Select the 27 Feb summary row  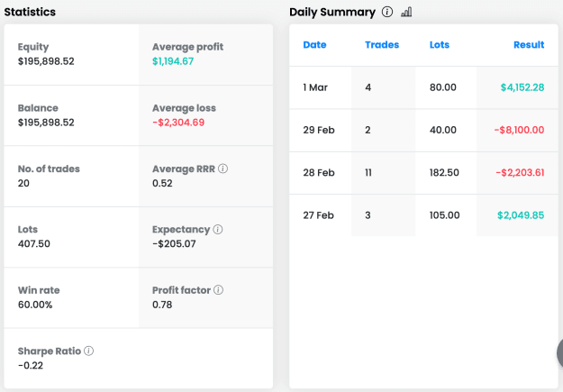tap(423, 215)
